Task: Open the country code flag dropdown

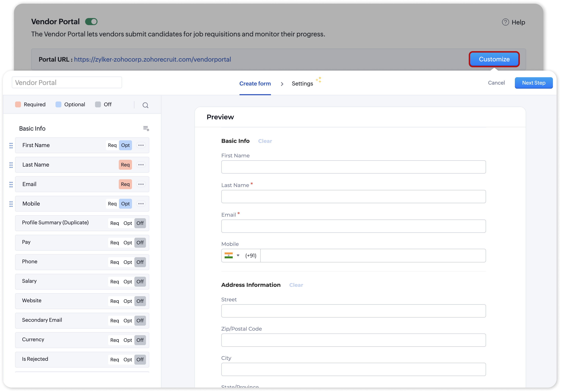Action: [232, 255]
